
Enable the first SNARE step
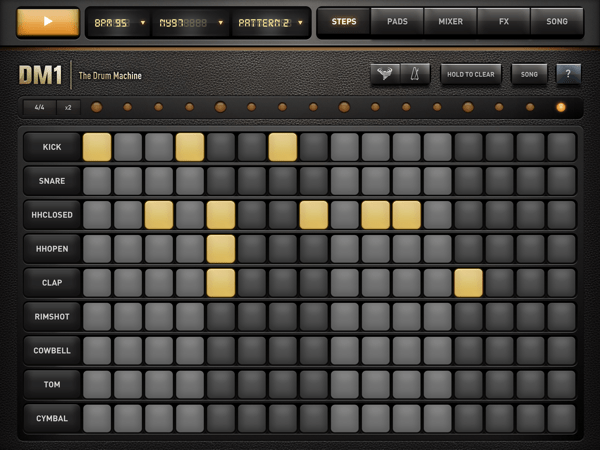[97, 181]
